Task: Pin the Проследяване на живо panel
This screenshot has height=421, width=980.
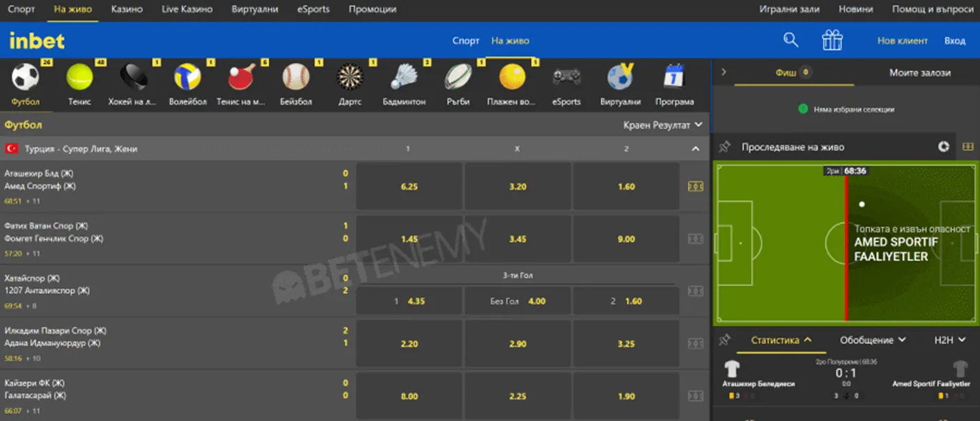Action: (x=725, y=146)
